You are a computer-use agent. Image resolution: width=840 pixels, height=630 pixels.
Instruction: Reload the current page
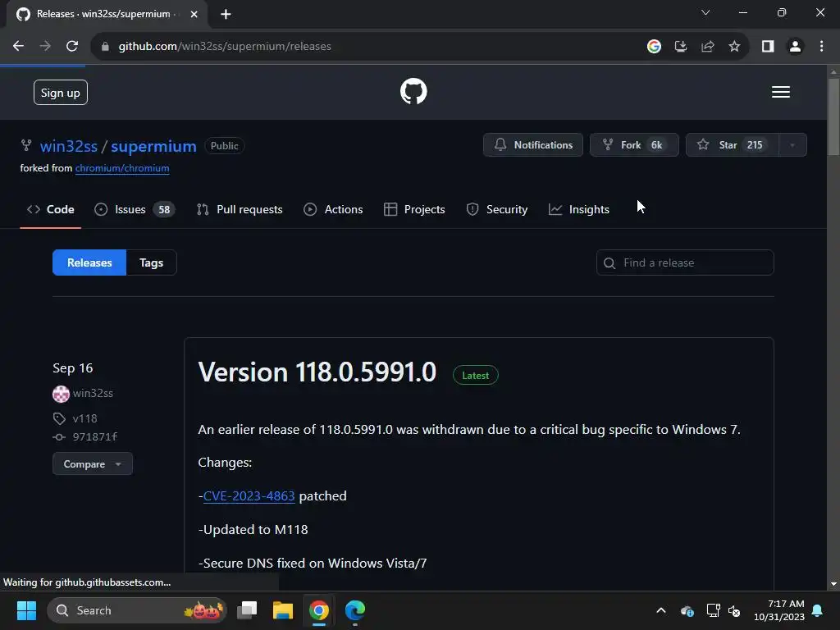[x=72, y=47]
